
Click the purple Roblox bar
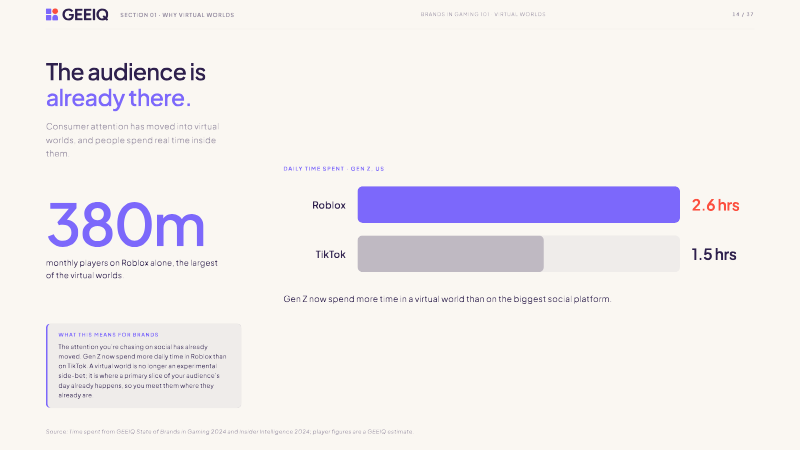[x=518, y=205]
